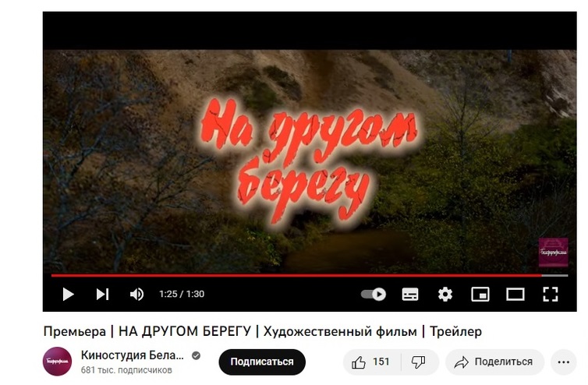Viewport: 588px width, 385px height.
Task: Play the paused trailer video
Action: [x=68, y=295]
